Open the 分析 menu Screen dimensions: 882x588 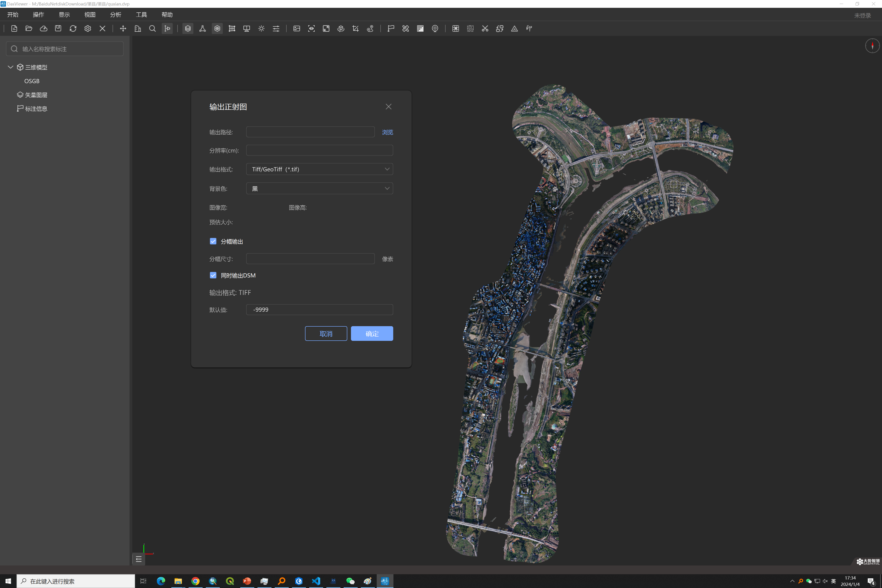116,15
